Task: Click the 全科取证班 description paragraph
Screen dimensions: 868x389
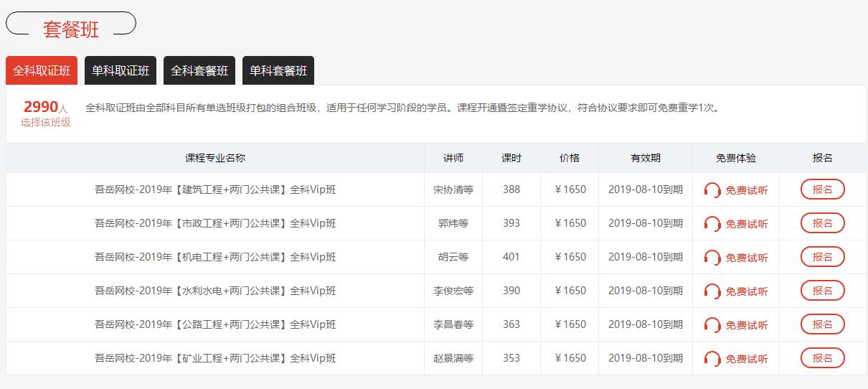Action: (402, 108)
